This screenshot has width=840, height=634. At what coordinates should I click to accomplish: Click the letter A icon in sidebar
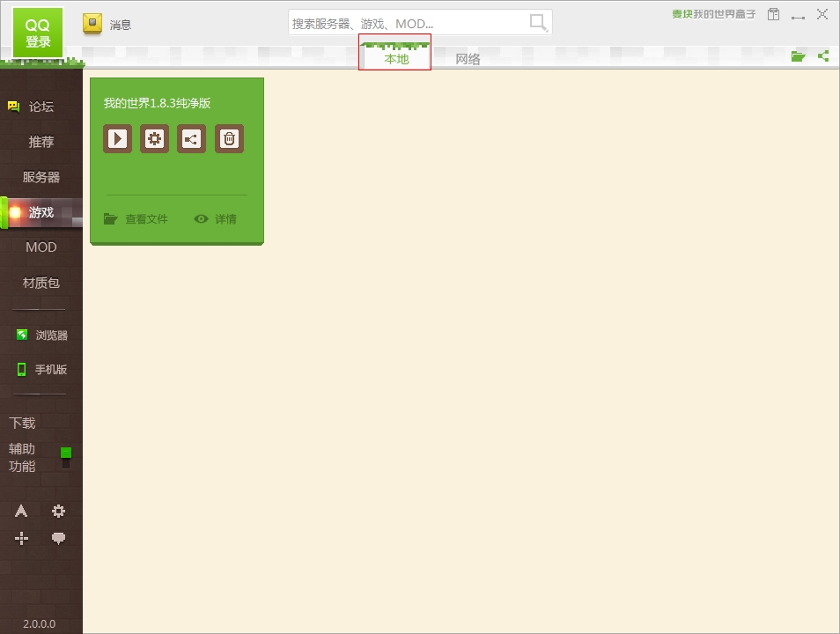pos(21,511)
